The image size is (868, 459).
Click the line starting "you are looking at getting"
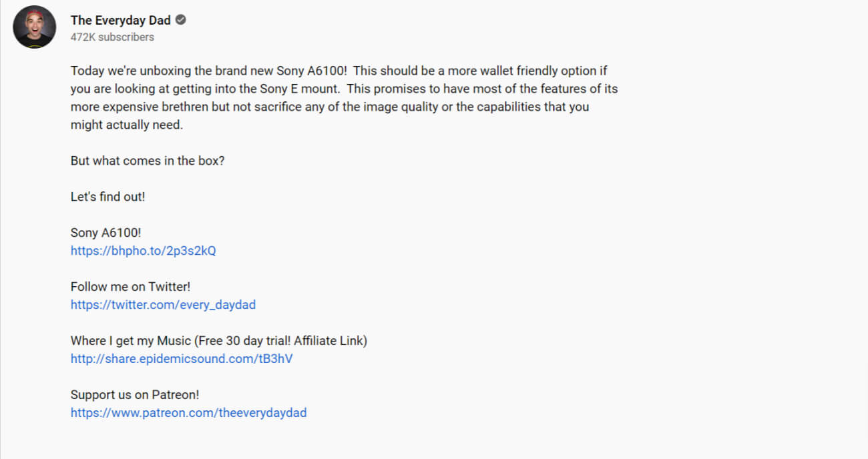click(x=345, y=89)
